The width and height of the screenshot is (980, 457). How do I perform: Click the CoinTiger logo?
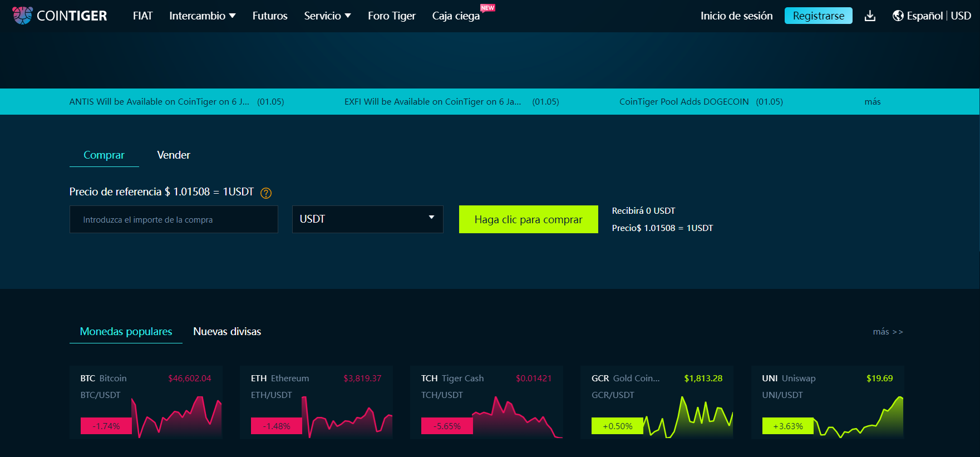coord(60,16)
